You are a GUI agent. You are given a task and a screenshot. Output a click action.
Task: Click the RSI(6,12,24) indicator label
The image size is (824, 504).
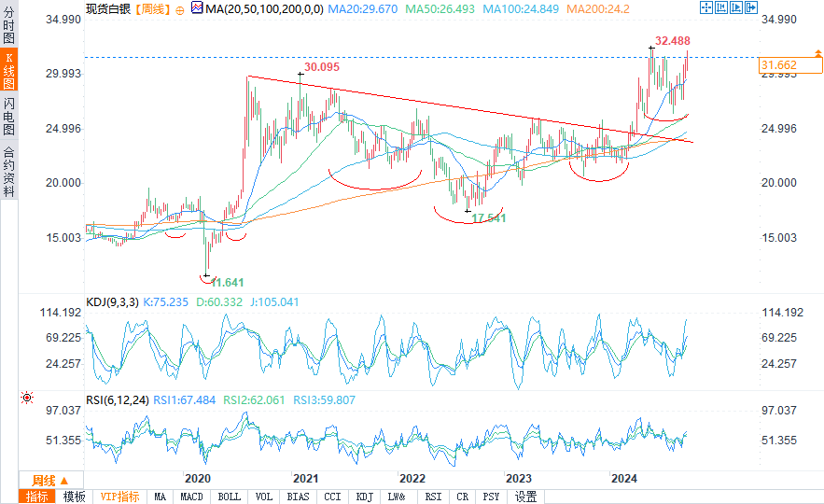pyautogui.click(x=118, y=400)
